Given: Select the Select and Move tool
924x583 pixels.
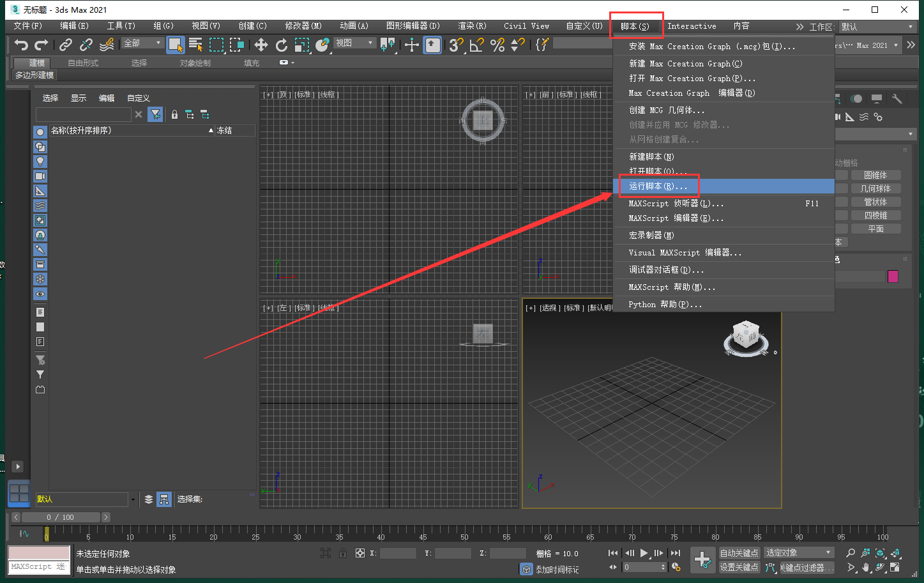Looking at the screenshot, I should coord(261,45).
